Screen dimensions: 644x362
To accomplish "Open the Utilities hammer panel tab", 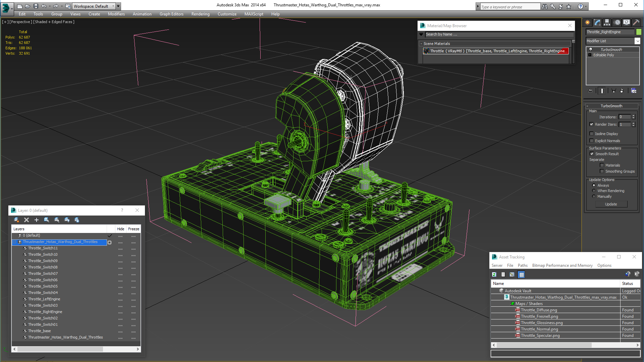I will pos(636,22).
